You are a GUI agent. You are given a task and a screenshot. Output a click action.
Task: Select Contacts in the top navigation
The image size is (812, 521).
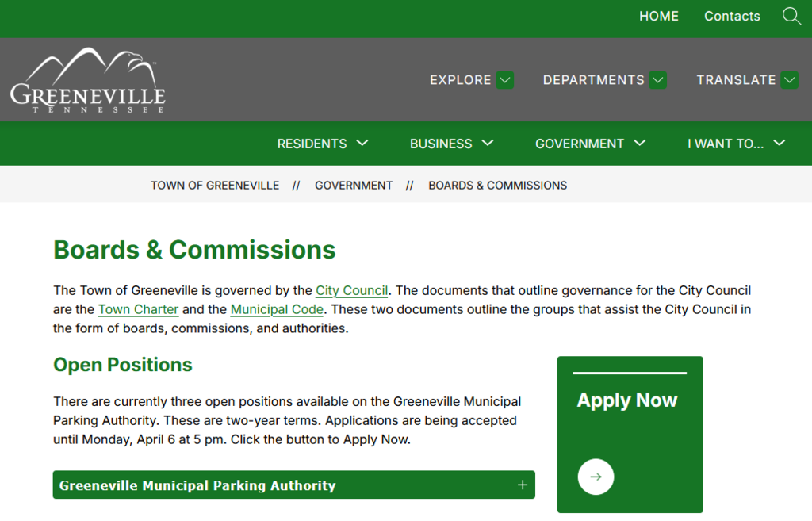[x=732, y=16]
